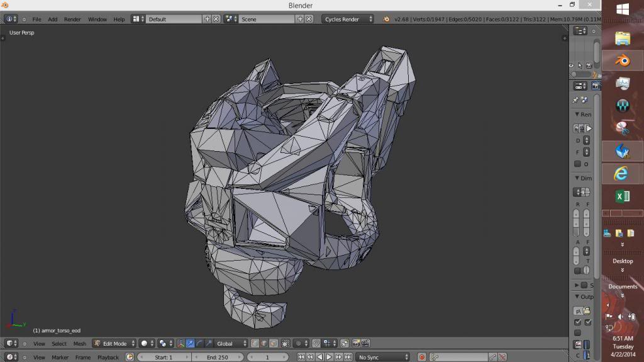Expand the Cycles Render engine dropdown
Image resolution: width=644 pixels, height=362 pixels.
348,20
